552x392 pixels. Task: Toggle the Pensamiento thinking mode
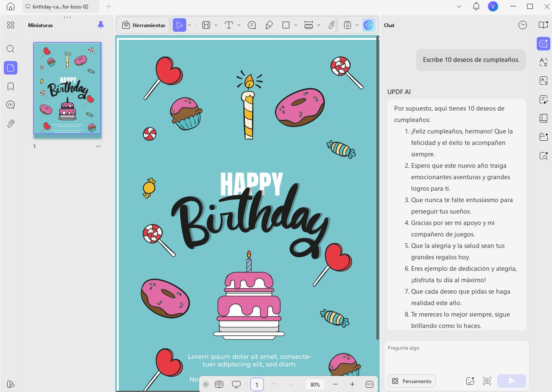coord(412,381)
